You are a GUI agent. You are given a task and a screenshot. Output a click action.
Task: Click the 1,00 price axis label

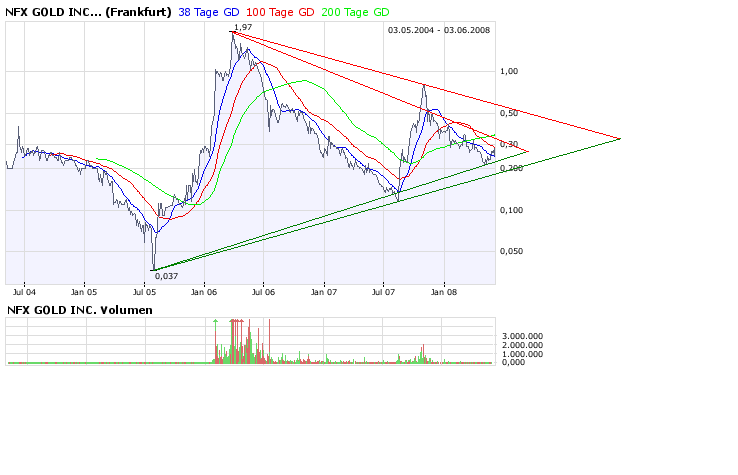[509, 71]
